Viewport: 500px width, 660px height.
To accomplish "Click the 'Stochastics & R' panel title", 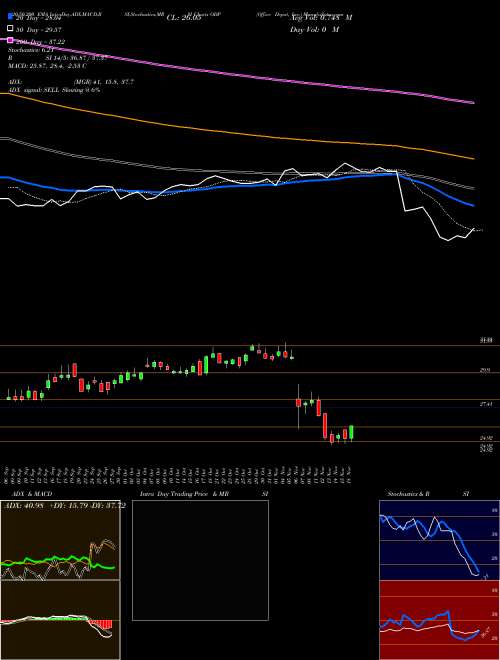I will (409, 494).
